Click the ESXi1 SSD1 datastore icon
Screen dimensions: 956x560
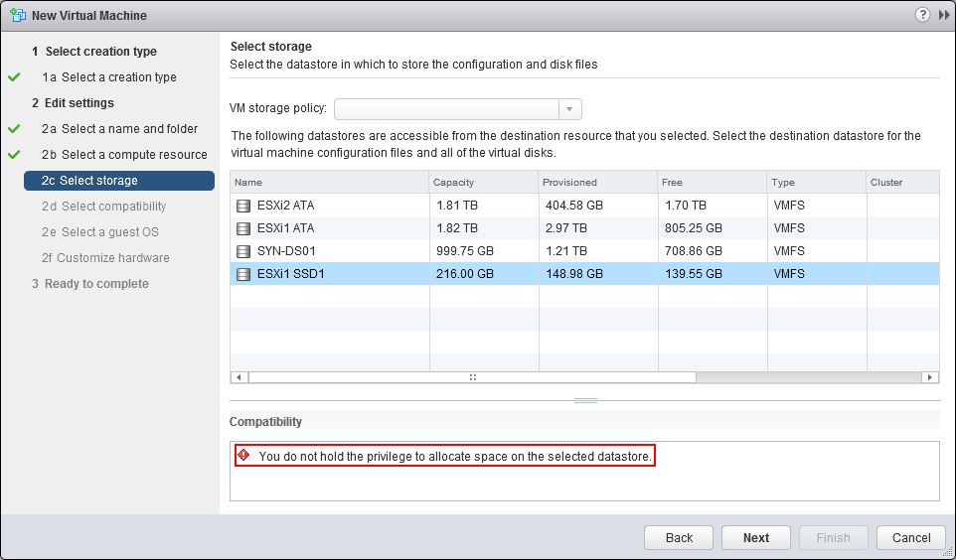(x=243, y=274)
